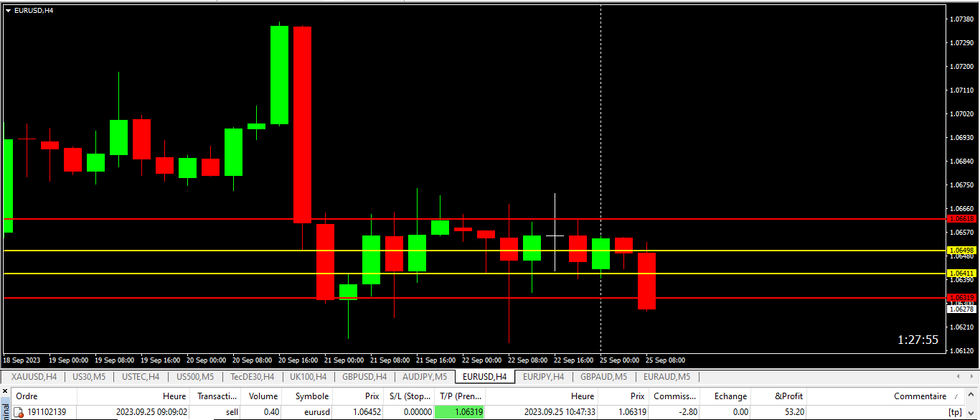
Task: Switch to the US30,M5 chart tab
Action: tap(89, 376)
